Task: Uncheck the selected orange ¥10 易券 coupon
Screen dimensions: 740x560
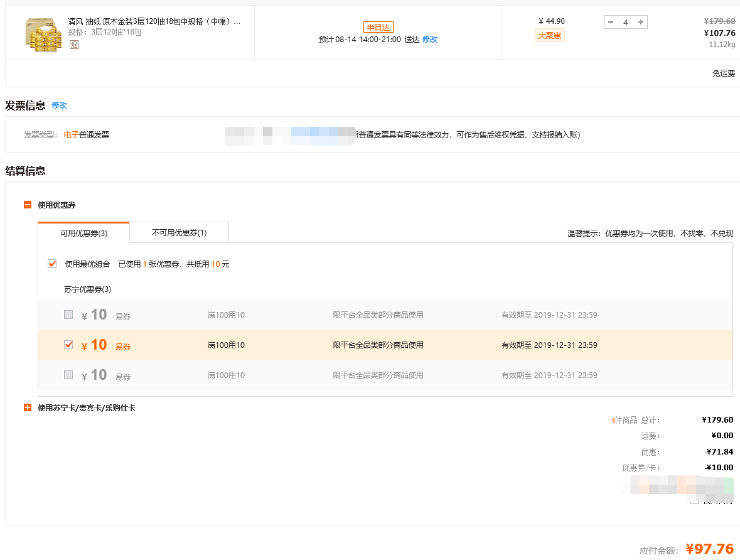Action: coord(68,345)
